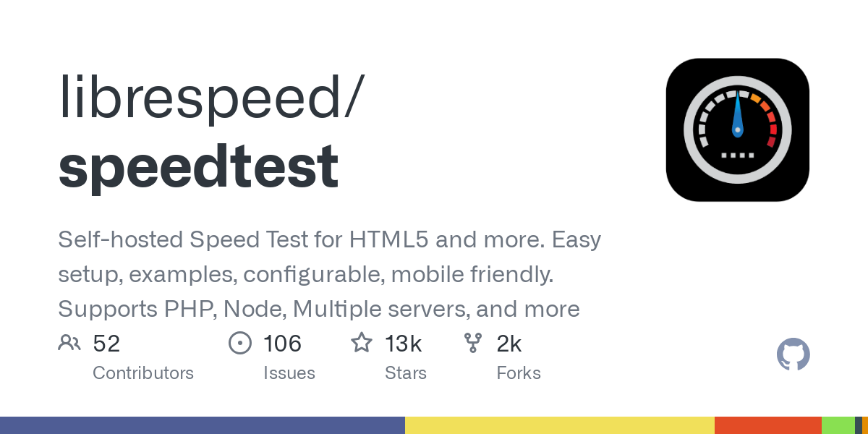Click the Contributors people icon
Image resolution: width=868 pixels, height=434 pixels.
[69, 343]
